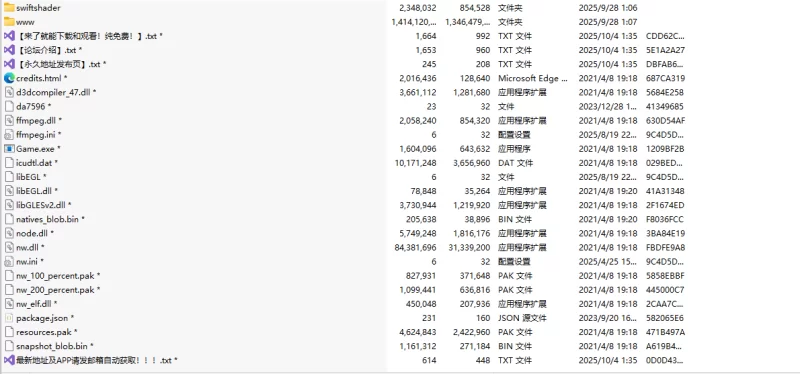
Task: Click the blank icon of da7596
Action: click(x=9, y=106)
